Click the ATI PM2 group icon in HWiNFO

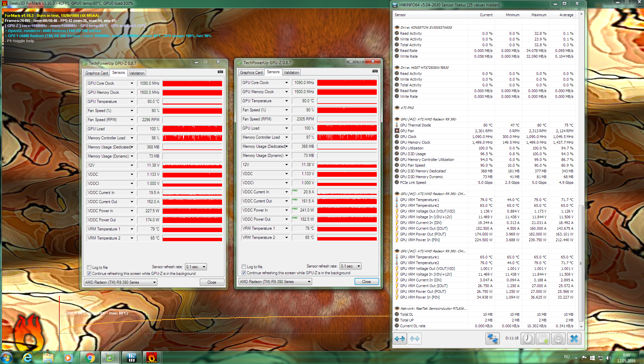tap(397, 108)
